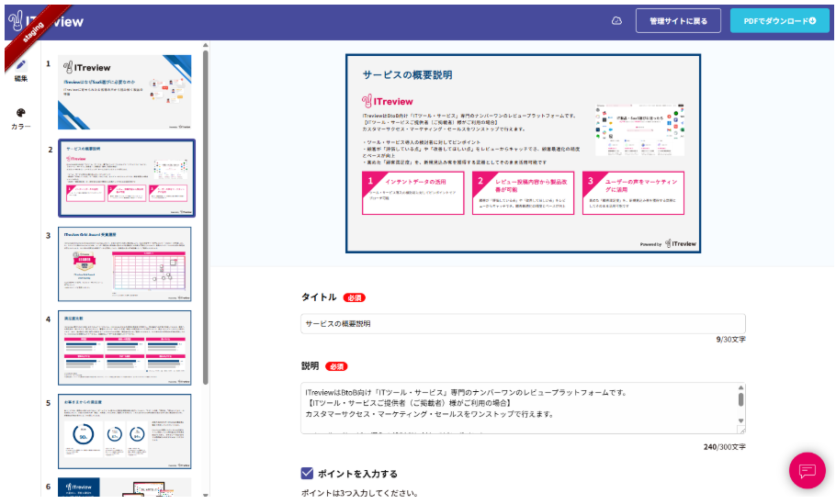
Task: Select slide 4 bar chart thumbnail
Action: (x=125, y=348)
